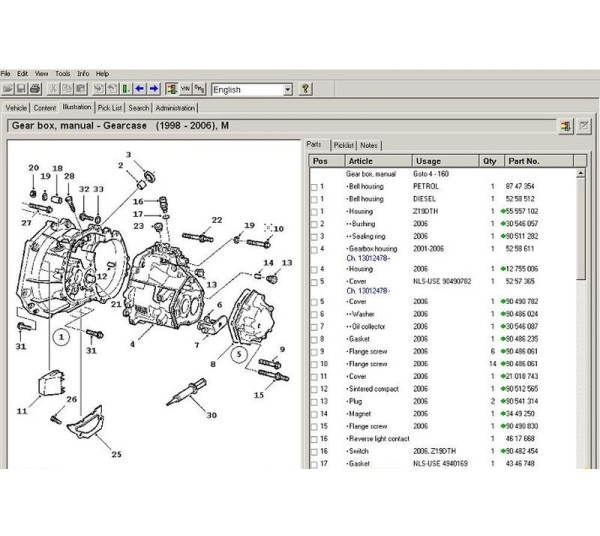Click the colored illustration icon beside VIN
This screenshot has height=536, width=600.
[x=172, y=89]
